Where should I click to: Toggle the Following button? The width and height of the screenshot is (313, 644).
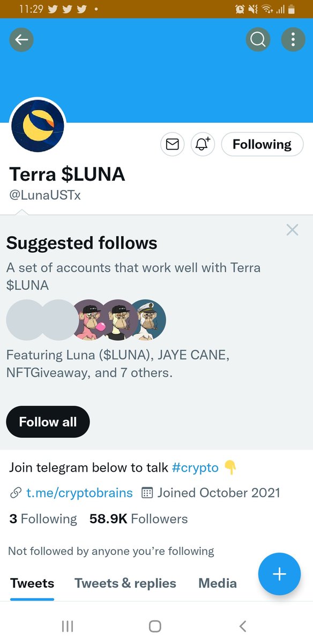point(262,144)
